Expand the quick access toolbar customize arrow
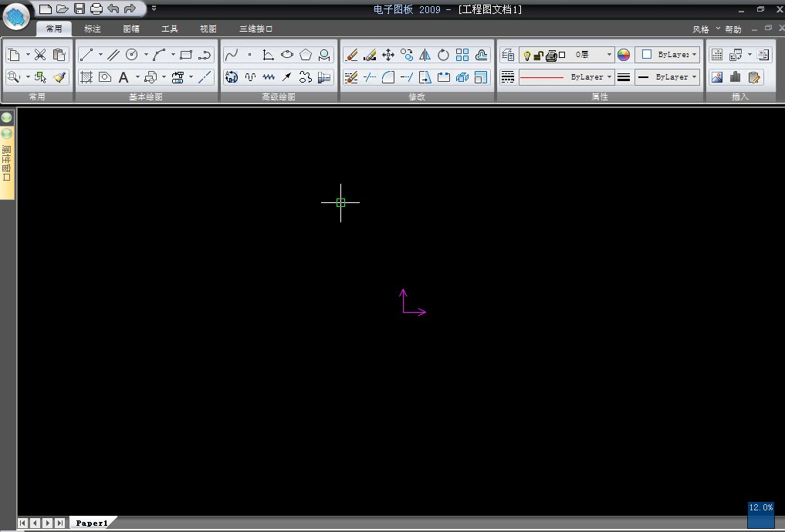Screen dimensions: 785x532 [x=154, y=8]
